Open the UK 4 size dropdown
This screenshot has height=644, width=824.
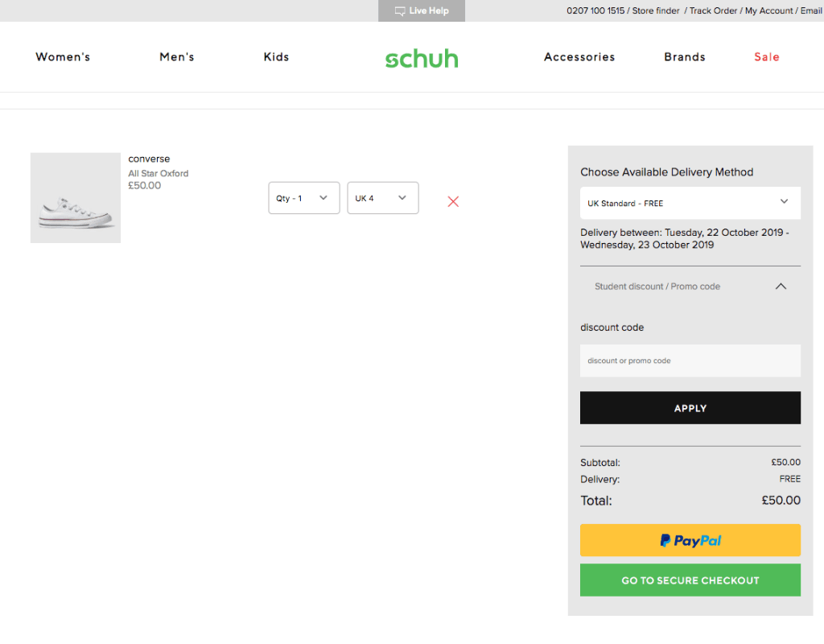click(382, 198)
